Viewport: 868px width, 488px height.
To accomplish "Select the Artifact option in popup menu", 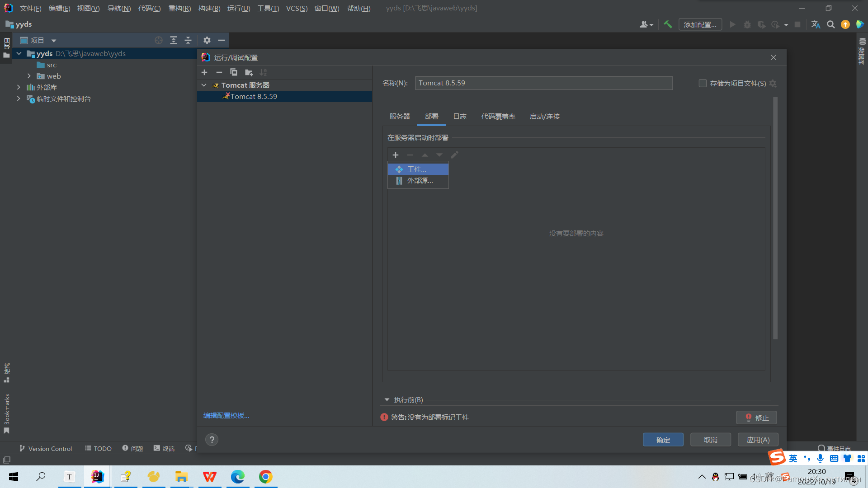I will tap(417, 169).
